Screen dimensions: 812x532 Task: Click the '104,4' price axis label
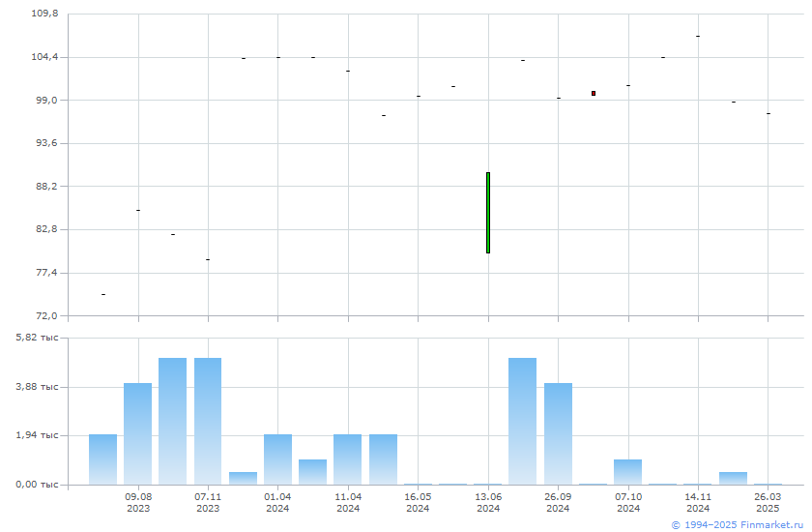(x=45, y=56)
